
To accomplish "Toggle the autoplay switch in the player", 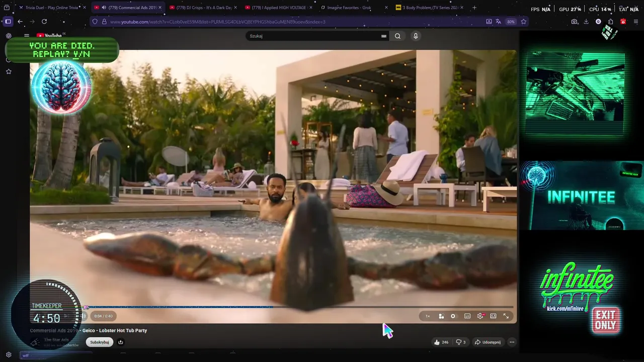I will coord(453,316).
